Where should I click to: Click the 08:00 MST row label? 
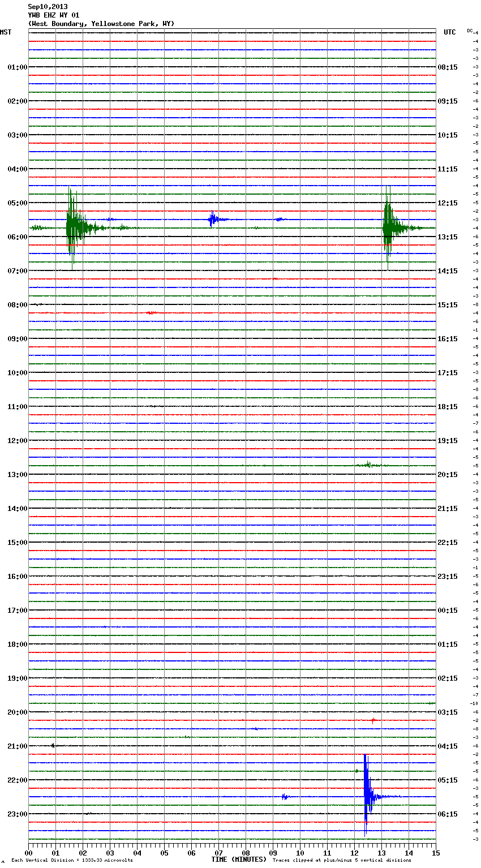(18, 305)
